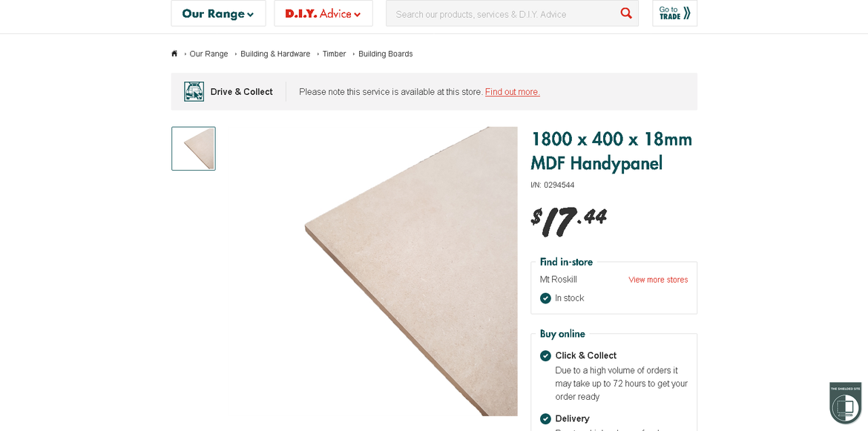Expand the D.I.Y. Advice dropdown
Viewport: 868px width, 431px height.
coord(323,13)
